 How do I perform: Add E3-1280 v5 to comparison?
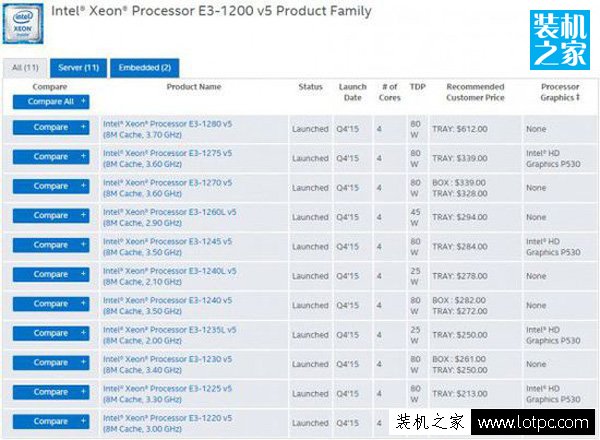click(51, 127)
